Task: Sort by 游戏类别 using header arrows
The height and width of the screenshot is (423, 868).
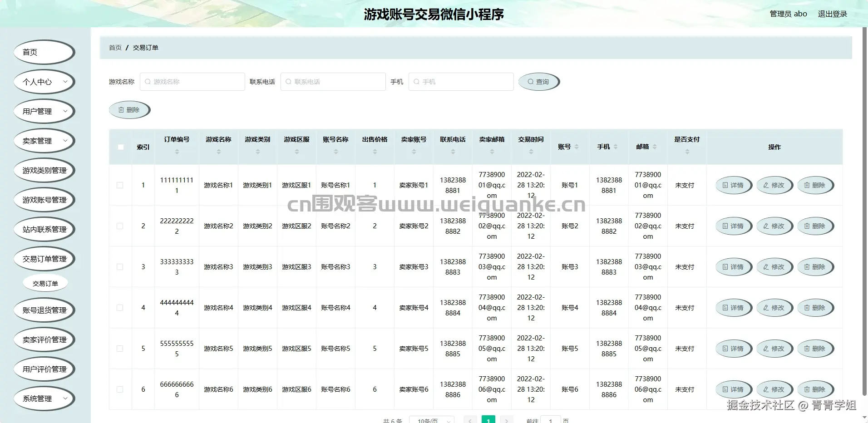Action: (258, 152)
